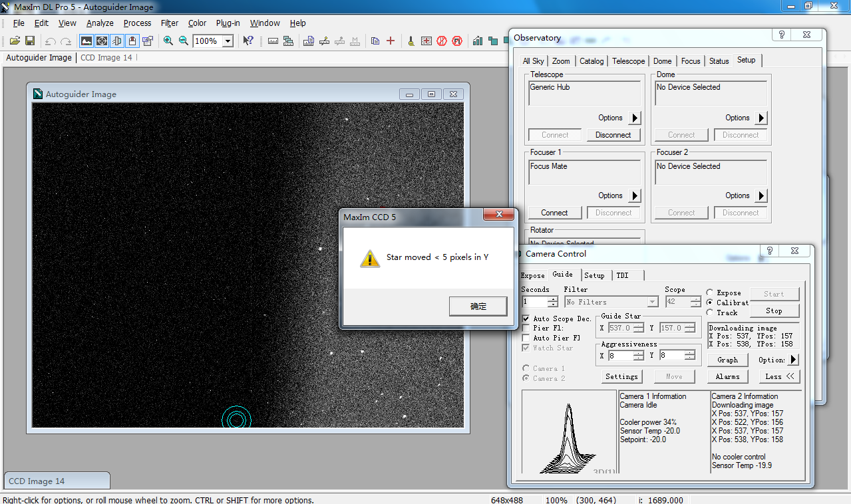The height and width of the screenshot is (504, 851).
Task: Enable the Pier Flip checkbox
Action: coord(526,328)
